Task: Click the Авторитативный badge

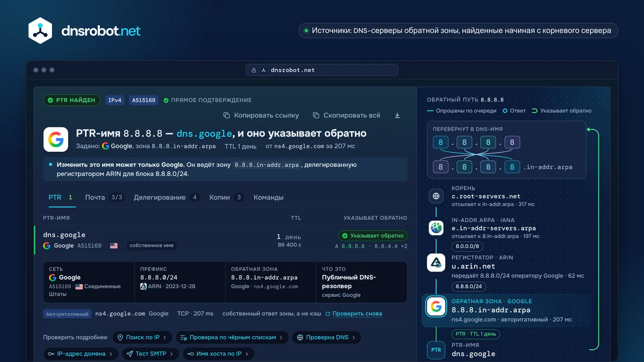Action: coord(67,314)
